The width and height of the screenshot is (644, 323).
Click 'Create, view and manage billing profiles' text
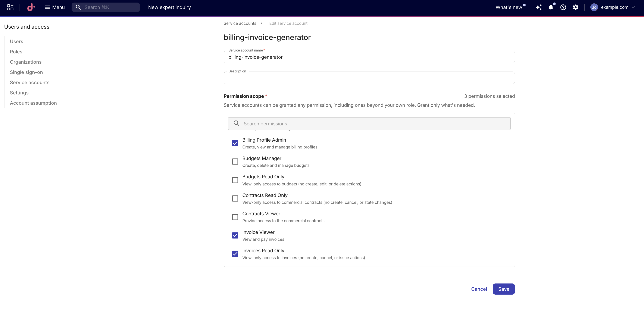click(280, 147)
